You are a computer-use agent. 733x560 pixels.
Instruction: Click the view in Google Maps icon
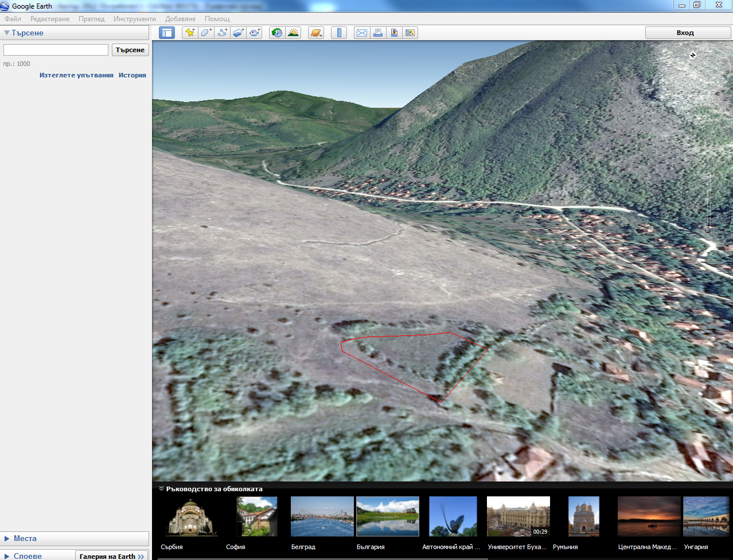[394, 33]
